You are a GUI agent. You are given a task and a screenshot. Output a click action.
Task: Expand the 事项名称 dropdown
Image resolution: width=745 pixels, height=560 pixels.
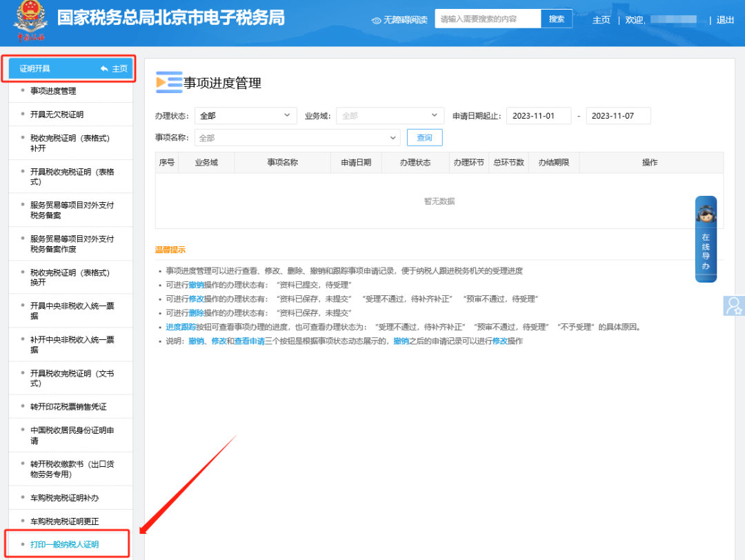coord(297,138)
